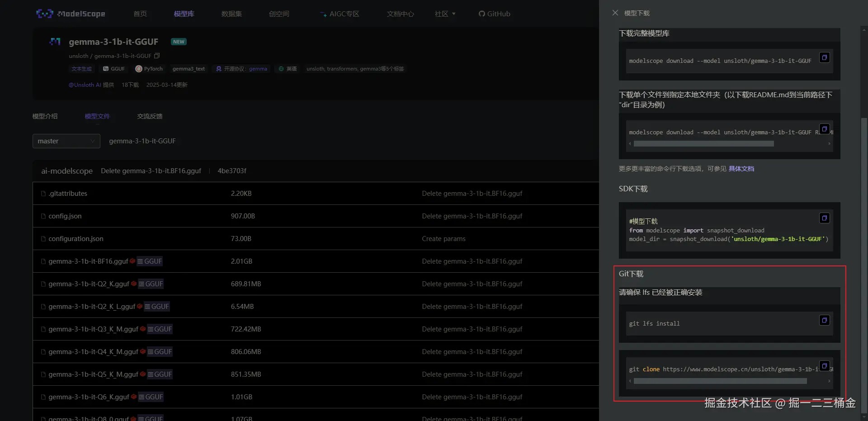Viewport: 868px width, 421px height.
Task: Click the GGUF badge for gemma-3-1b-it-Q2_K.gguf
Action: tap(151, 284)
